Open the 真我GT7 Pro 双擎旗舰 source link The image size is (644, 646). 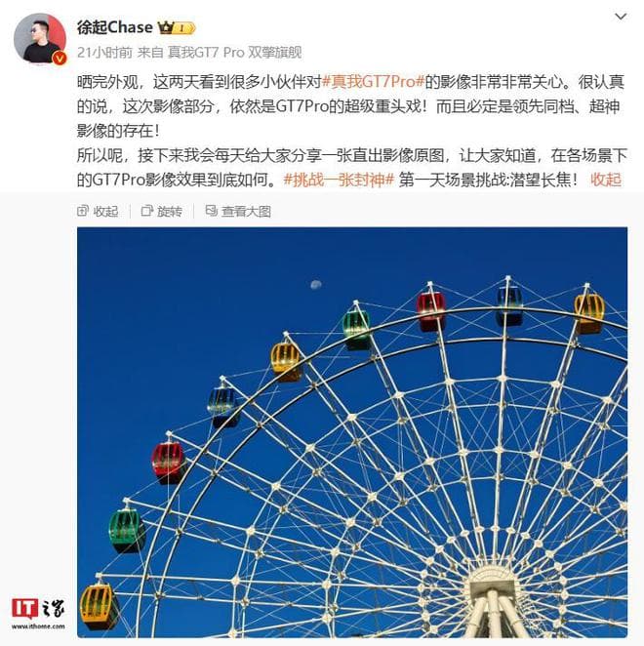coord(234,53)
